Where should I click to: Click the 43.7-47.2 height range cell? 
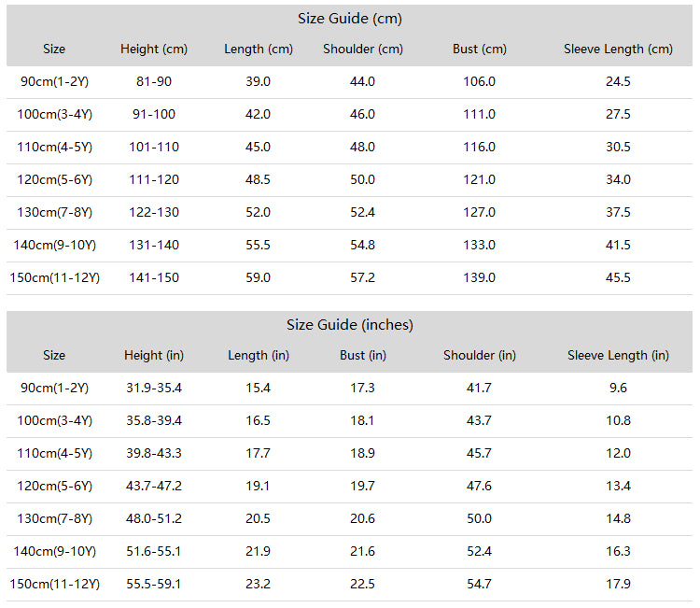[154, 486]
